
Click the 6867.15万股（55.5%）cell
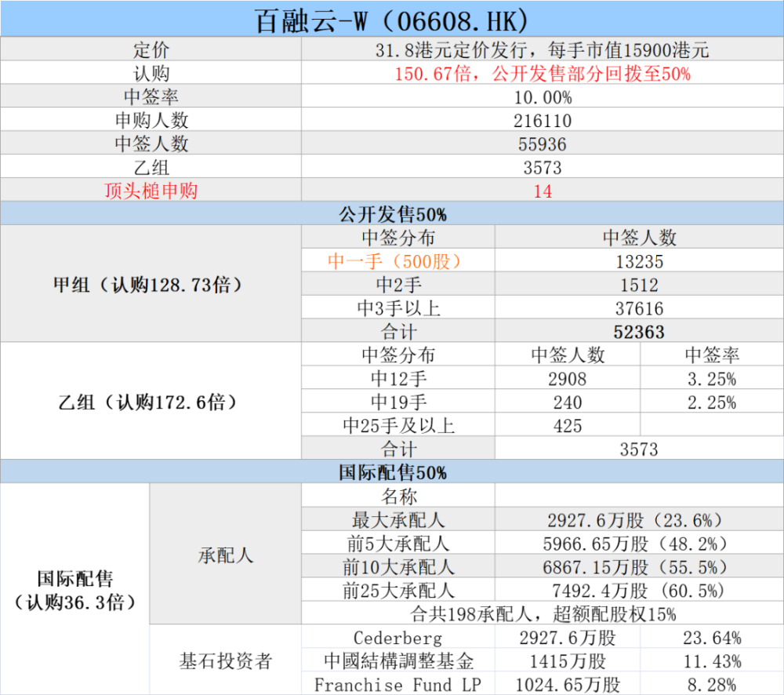639,566
